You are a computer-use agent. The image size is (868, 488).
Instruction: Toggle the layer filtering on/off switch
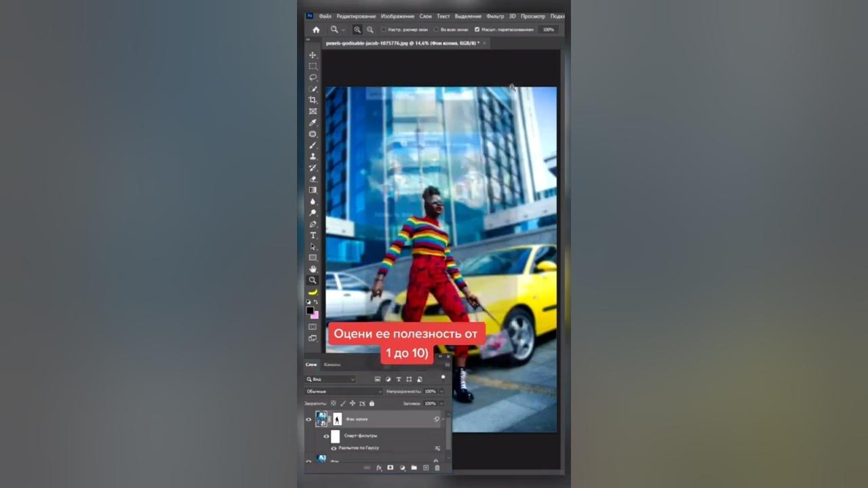(443, 377)
